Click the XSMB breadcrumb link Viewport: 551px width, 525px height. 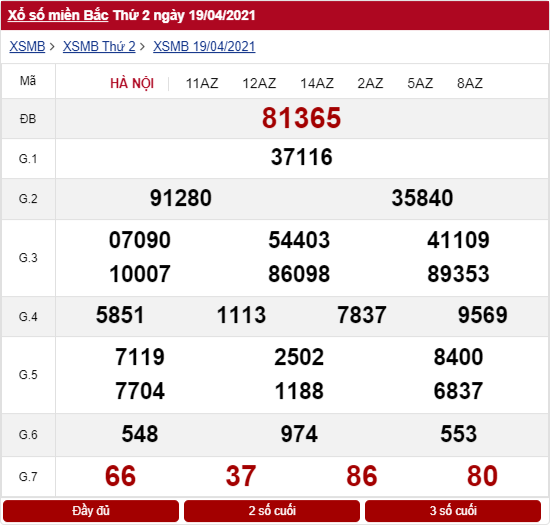coord(27,46)
